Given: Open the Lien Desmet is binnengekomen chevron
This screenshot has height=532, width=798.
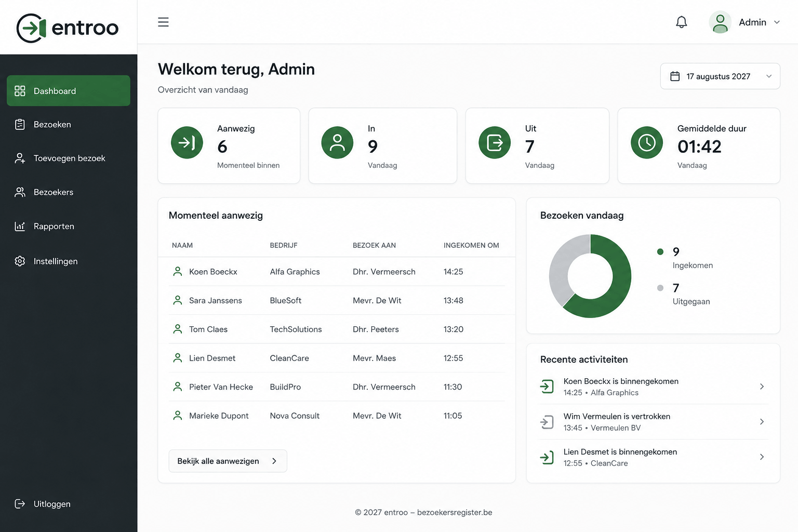Looking at the screenshot, I should click(762, 457).
